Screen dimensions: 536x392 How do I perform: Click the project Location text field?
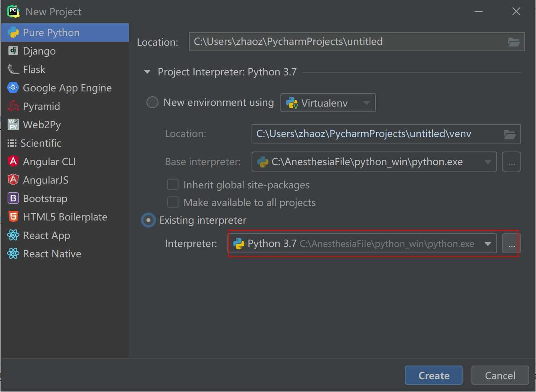coord(345,42)
